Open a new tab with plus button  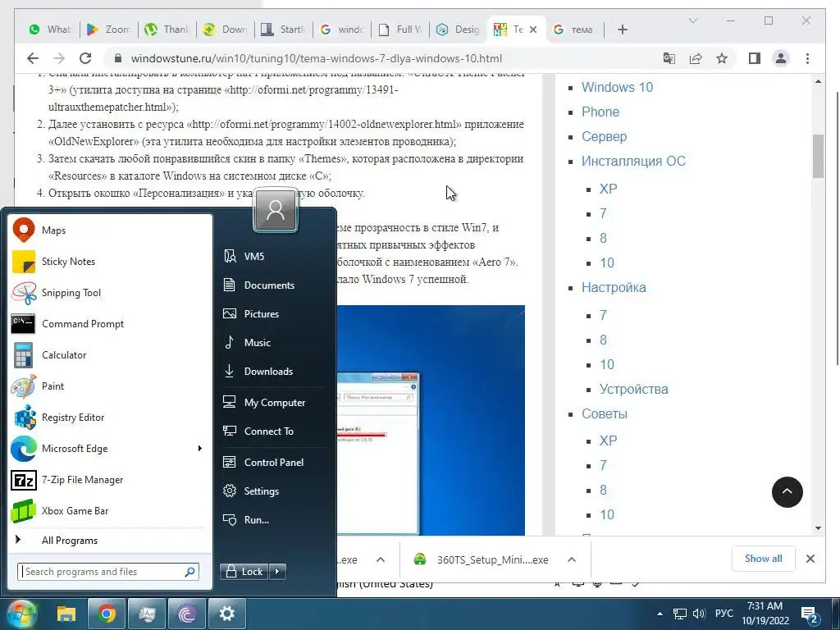point(622,30)
